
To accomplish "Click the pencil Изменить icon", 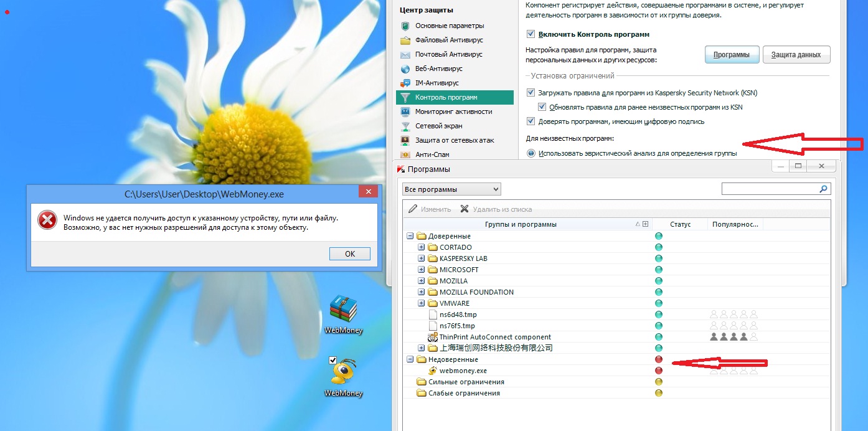I will pos(413,209).
